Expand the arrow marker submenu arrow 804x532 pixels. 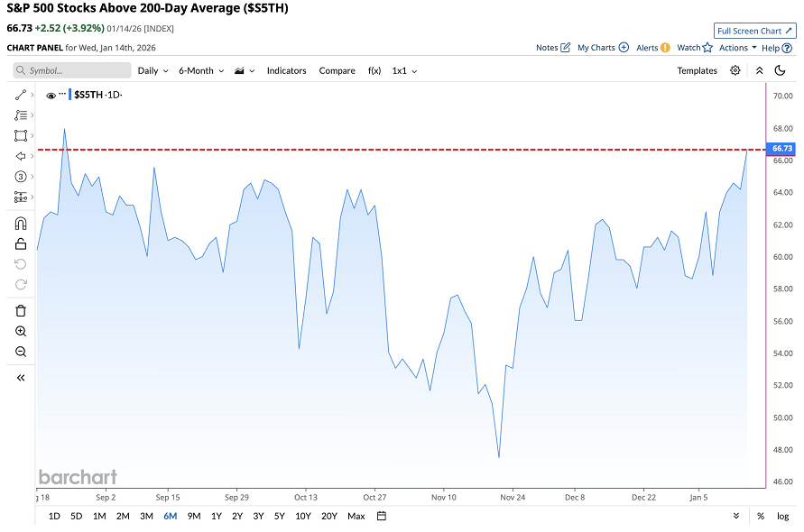pyautogui.click(x=32, y=156)
